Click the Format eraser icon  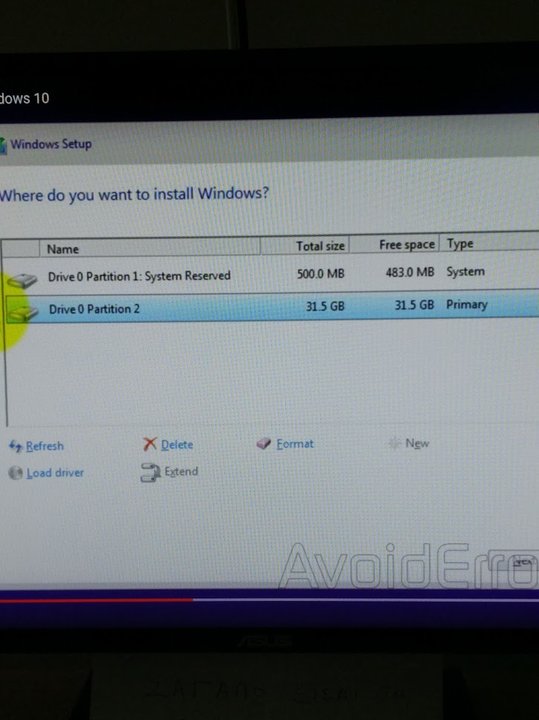pyautogui.click(x=264, y=444)
